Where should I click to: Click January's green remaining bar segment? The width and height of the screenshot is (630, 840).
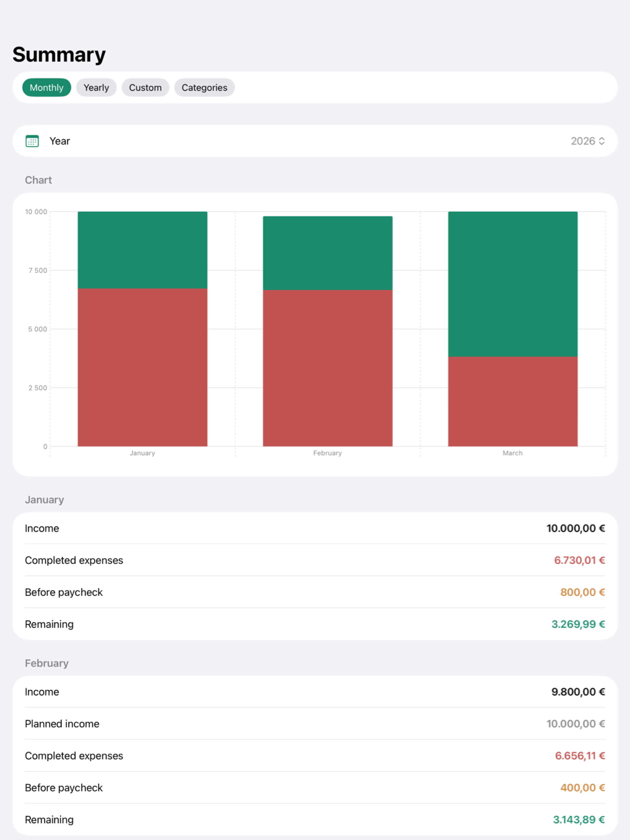(x=143, y=250)
